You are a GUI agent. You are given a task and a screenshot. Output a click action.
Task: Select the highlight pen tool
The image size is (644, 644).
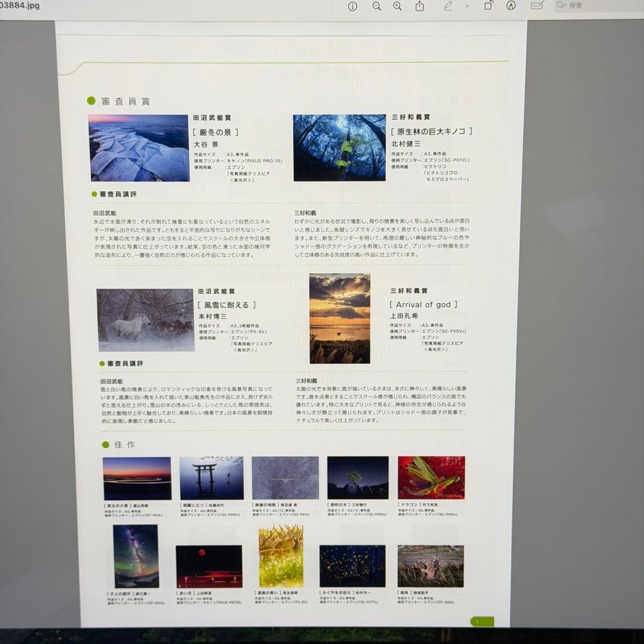(448, 6)
